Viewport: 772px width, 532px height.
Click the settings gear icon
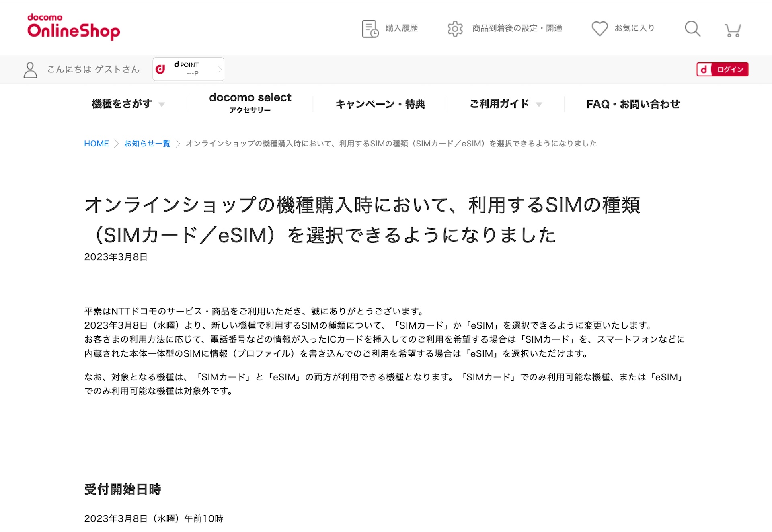(x=455, y=29)
